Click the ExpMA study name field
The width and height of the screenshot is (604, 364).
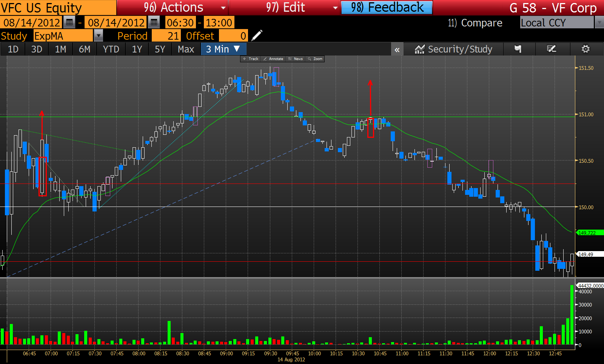coord(63,36)
